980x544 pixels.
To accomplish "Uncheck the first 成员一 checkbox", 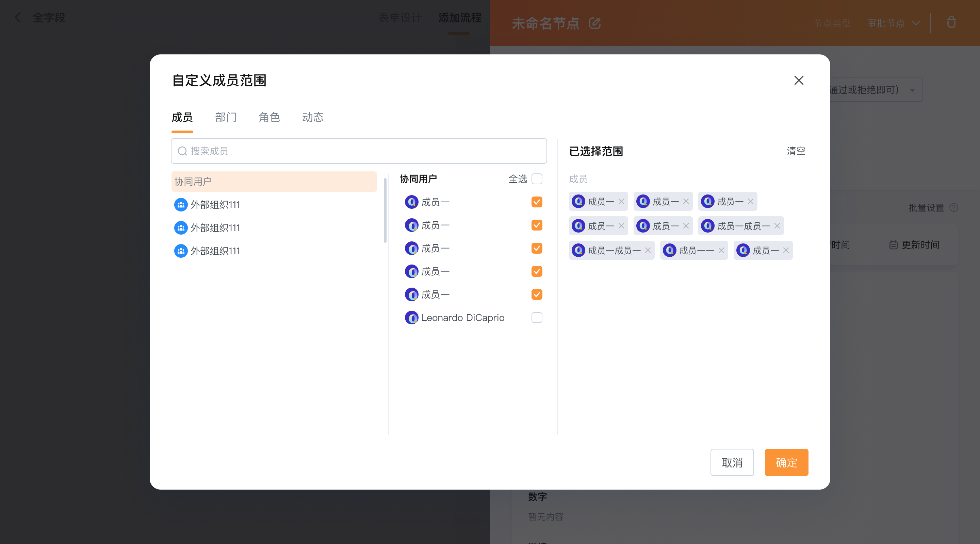I will [537, 202].
